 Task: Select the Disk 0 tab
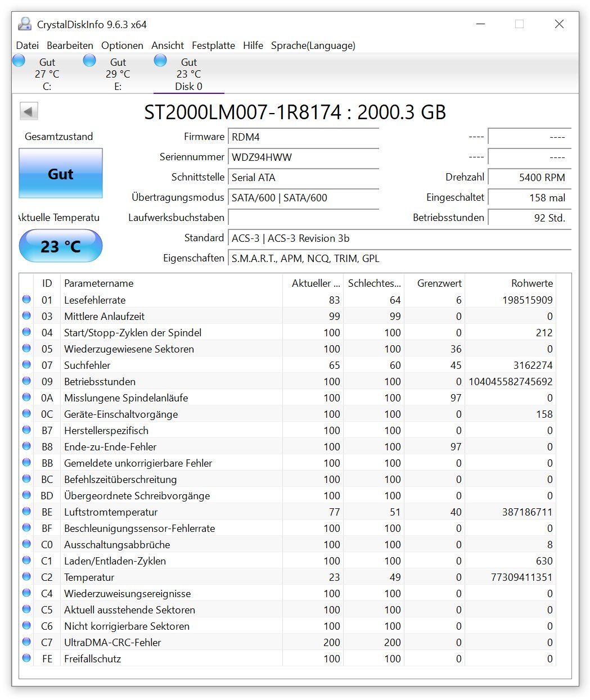188,74
